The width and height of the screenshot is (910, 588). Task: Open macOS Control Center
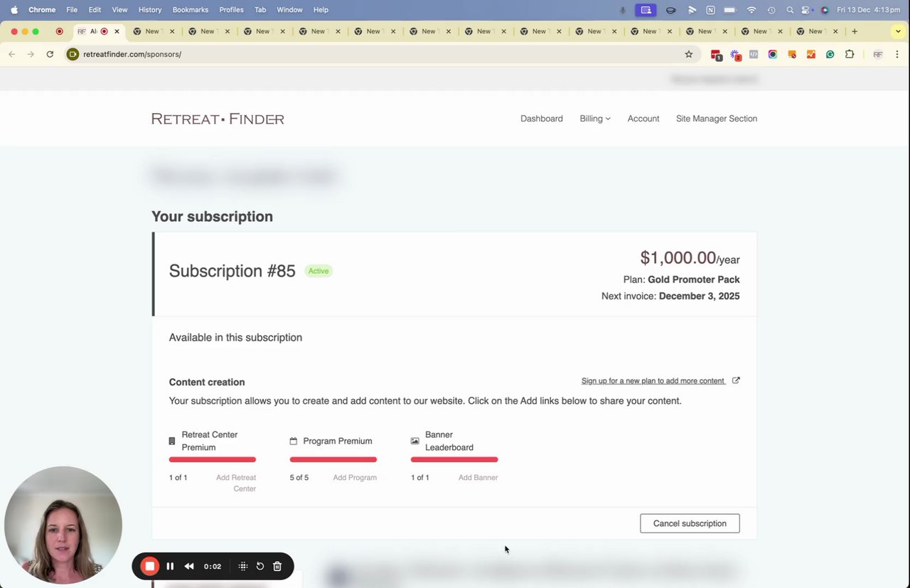click(806, 10)
